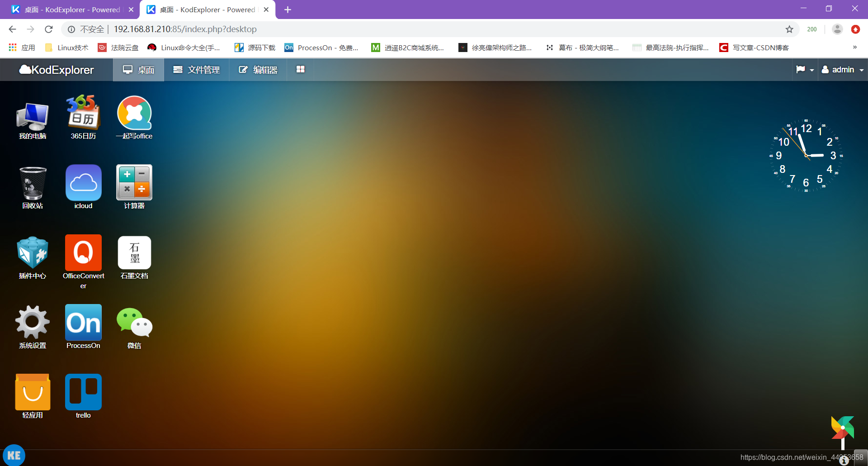Open the icloud app icon
The width and height of the screenshot is (868, 466).
[83, 186]
